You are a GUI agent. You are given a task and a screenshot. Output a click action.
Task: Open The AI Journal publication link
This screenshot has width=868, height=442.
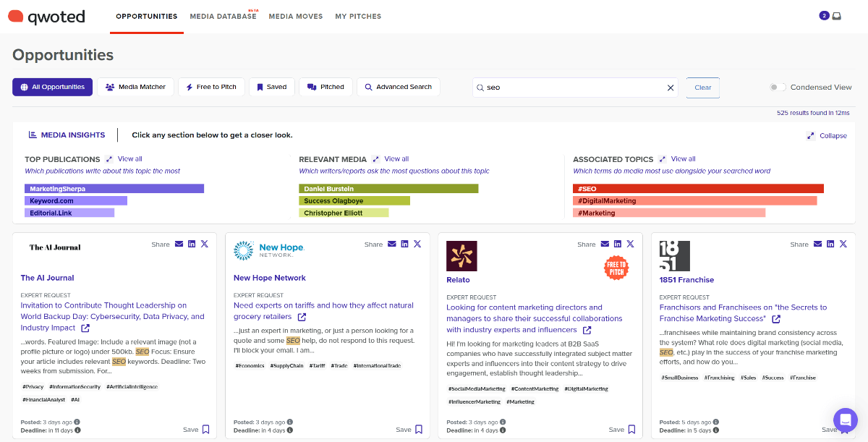click(x=47, y=278)
